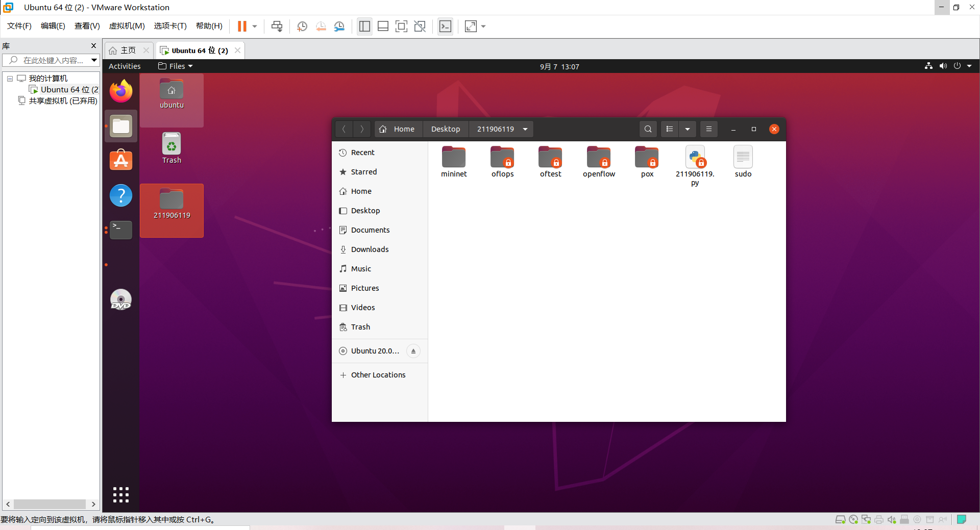
Task: Click the library search input field
Action: 51,60
